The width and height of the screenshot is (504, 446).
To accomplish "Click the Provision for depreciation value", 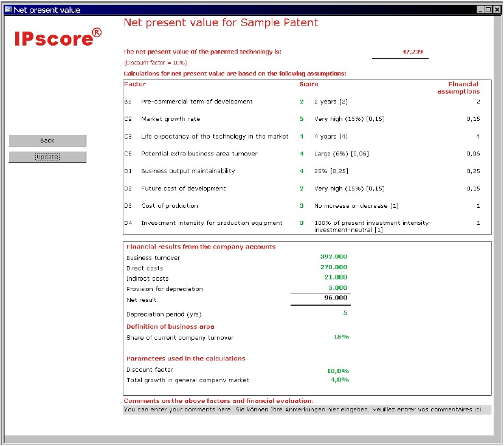I will (337, 288).
